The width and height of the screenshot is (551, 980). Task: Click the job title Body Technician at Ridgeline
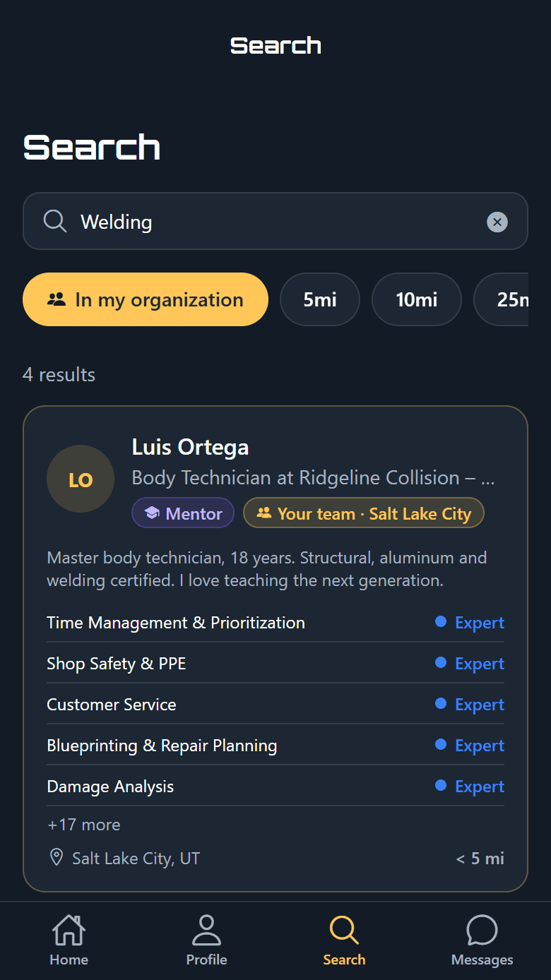[313, 478]
